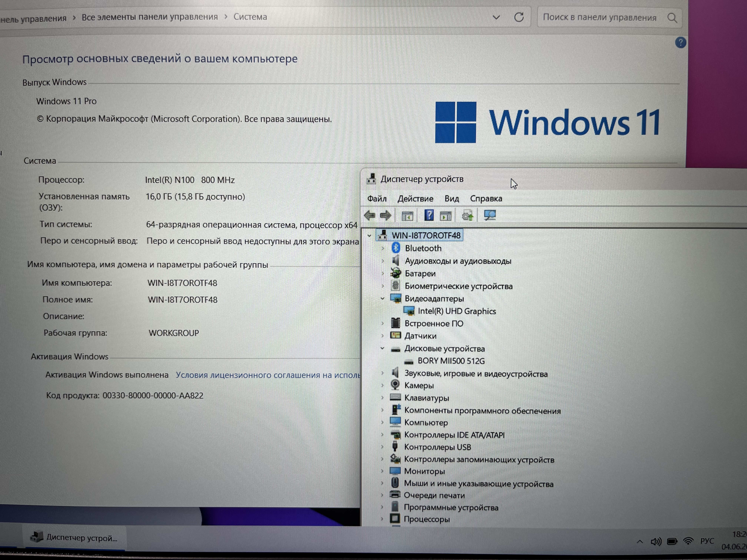This screenshot has width=747, height=560.
Task: Click the Forward arrow in Device Manager toolbar
Action: click(385, 215)
